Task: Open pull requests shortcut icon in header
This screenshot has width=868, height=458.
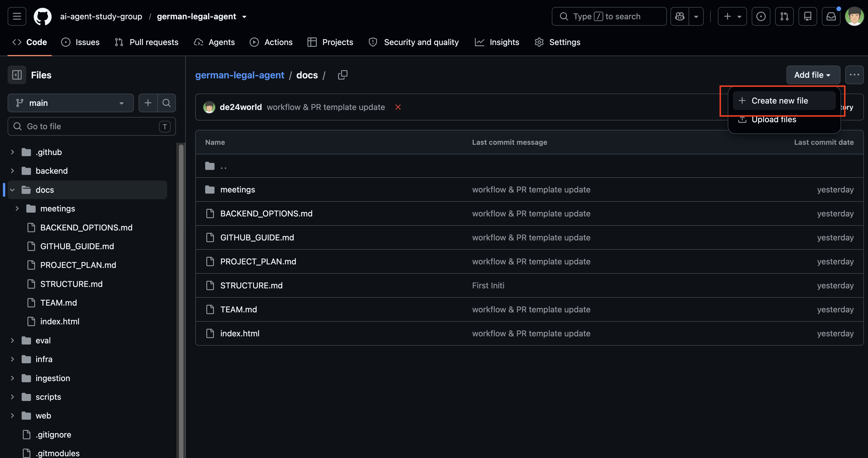Action: coord(784,16)
